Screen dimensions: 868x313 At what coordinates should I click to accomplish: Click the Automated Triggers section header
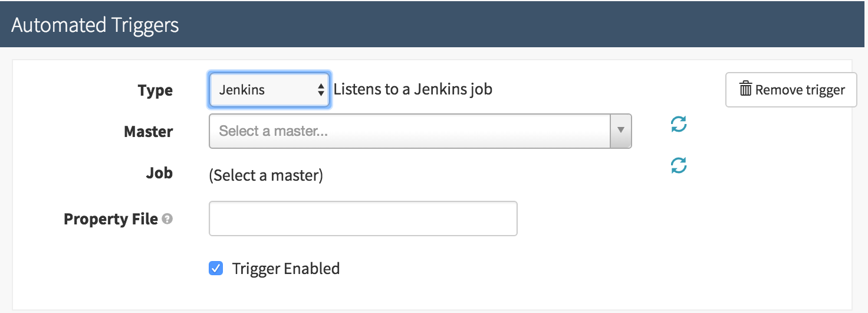(95, 25)
